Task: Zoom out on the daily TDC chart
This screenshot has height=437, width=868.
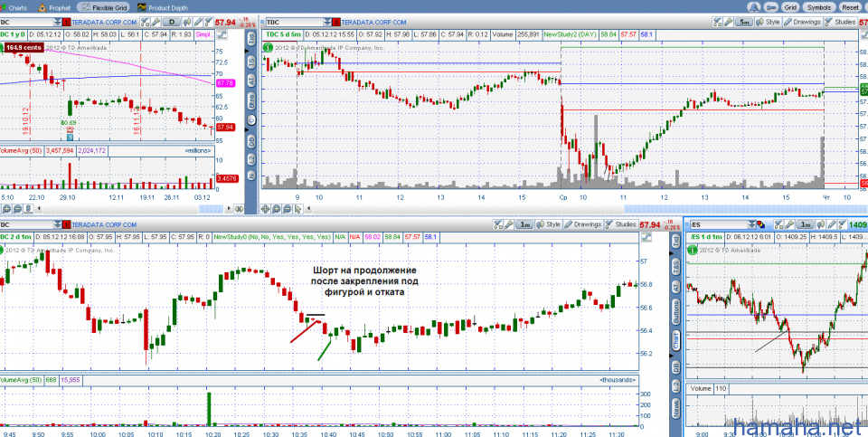Action: pyautogui.click(x=18, y=209)
